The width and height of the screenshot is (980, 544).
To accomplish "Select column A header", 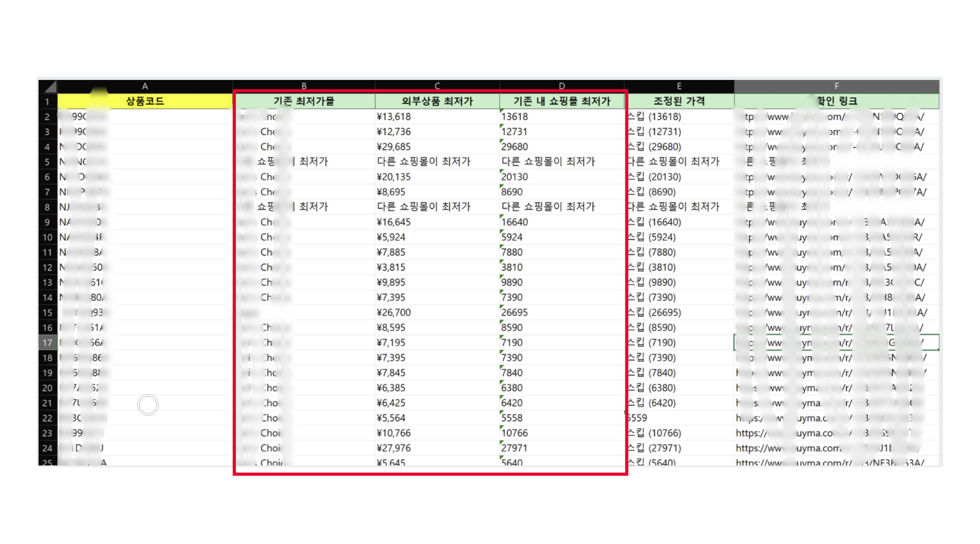I will coord(145,86).
